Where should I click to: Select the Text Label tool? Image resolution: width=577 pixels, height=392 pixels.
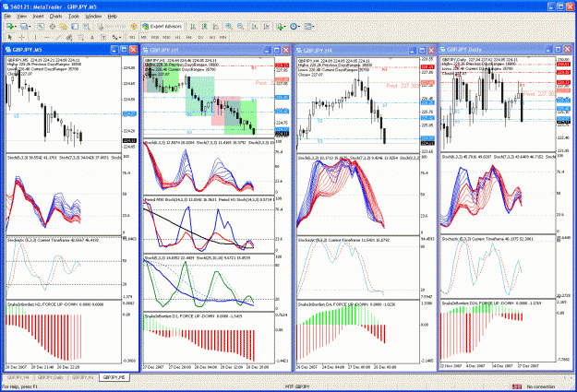[x=103, y=37]
